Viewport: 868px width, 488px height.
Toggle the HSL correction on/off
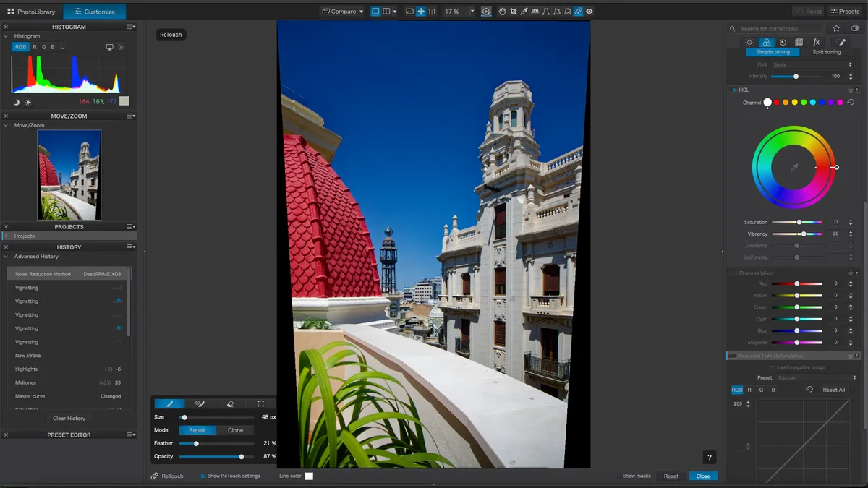pos(733,90)
